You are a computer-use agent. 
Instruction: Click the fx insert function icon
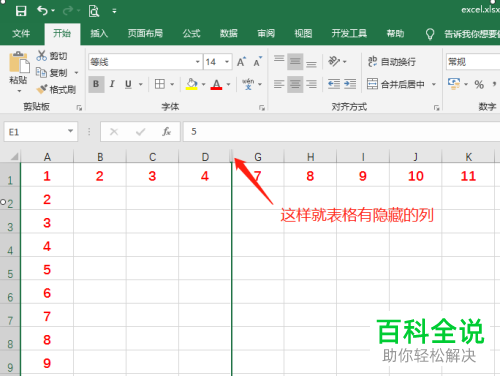(166, 132)
